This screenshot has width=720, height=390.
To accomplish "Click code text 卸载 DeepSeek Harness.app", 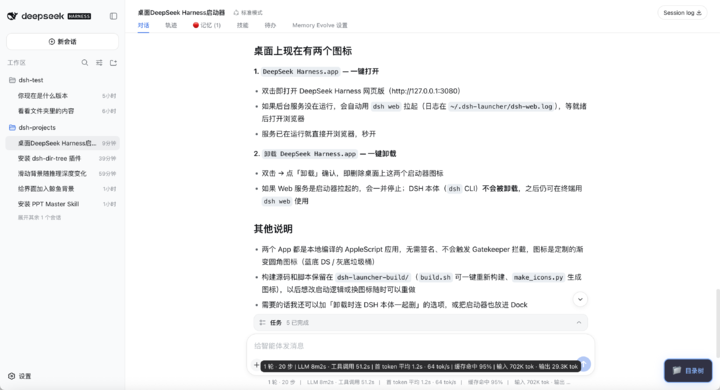I will tap(310, 153).
